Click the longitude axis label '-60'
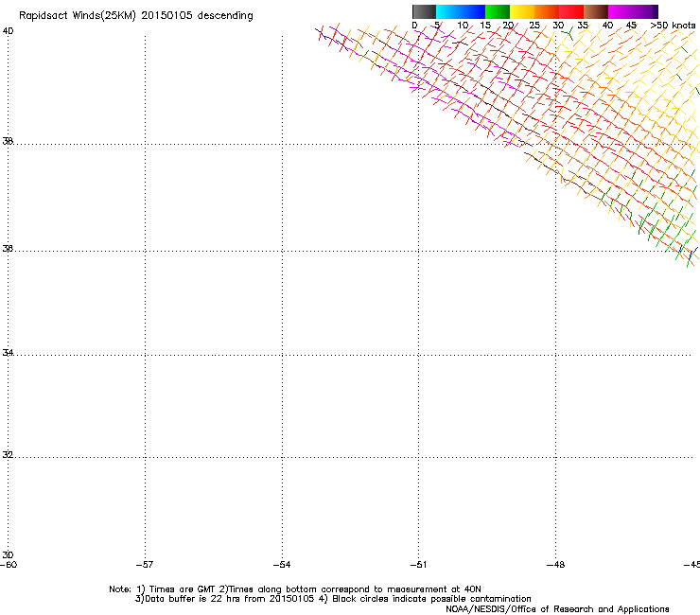700x615 pixels. pyautogui.click(x=9, y=565)
